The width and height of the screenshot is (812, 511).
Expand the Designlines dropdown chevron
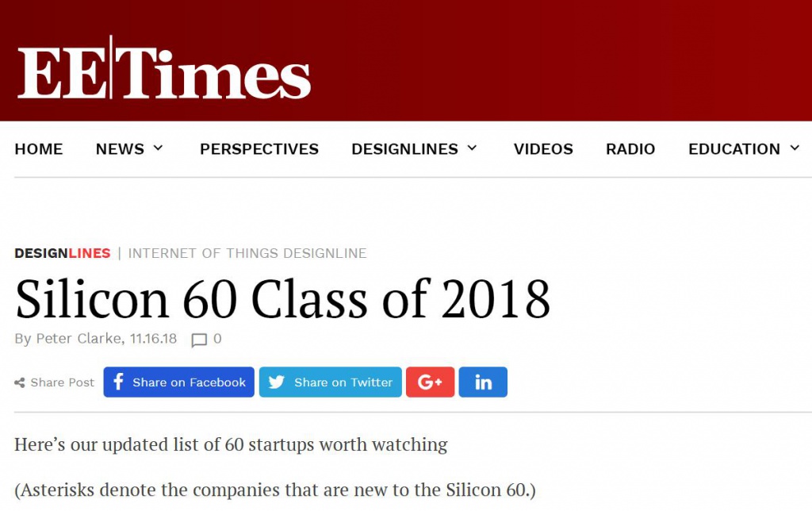472,148
